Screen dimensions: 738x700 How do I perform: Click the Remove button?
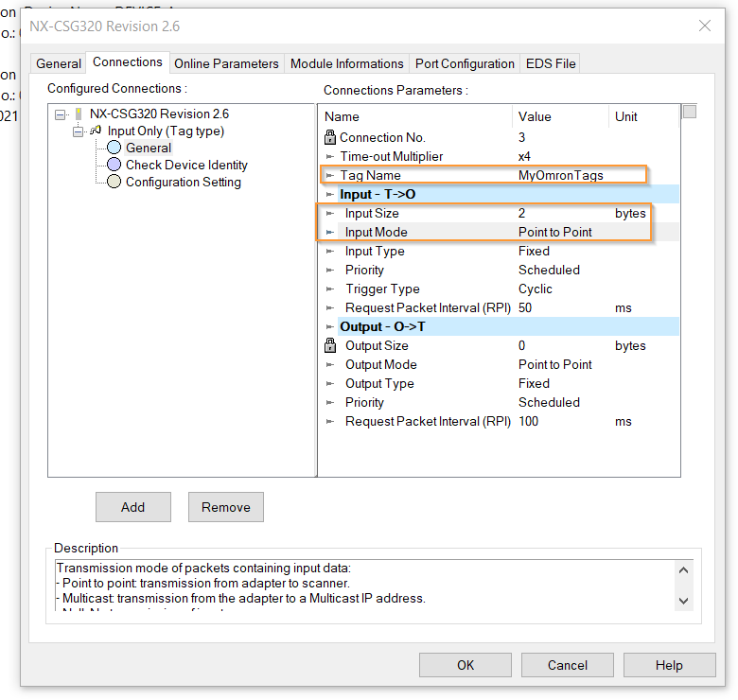(x=226, y=507)
